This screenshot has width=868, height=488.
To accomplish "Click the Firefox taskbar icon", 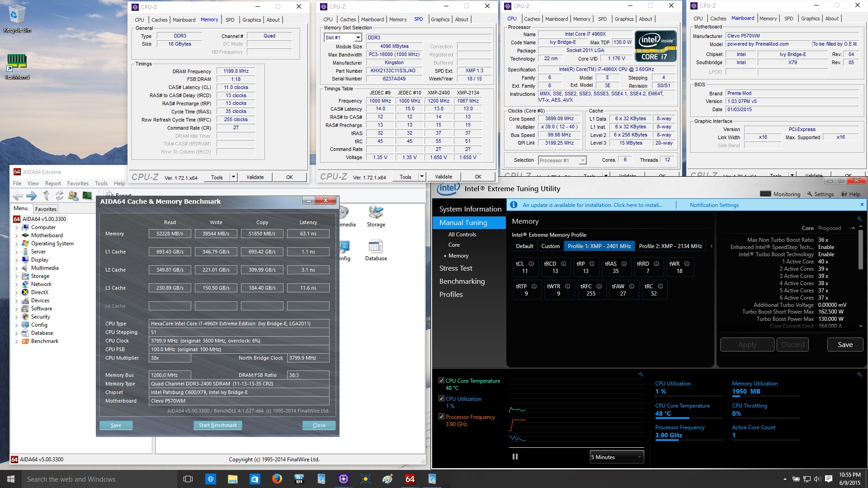I will click(x=277, y=479).
